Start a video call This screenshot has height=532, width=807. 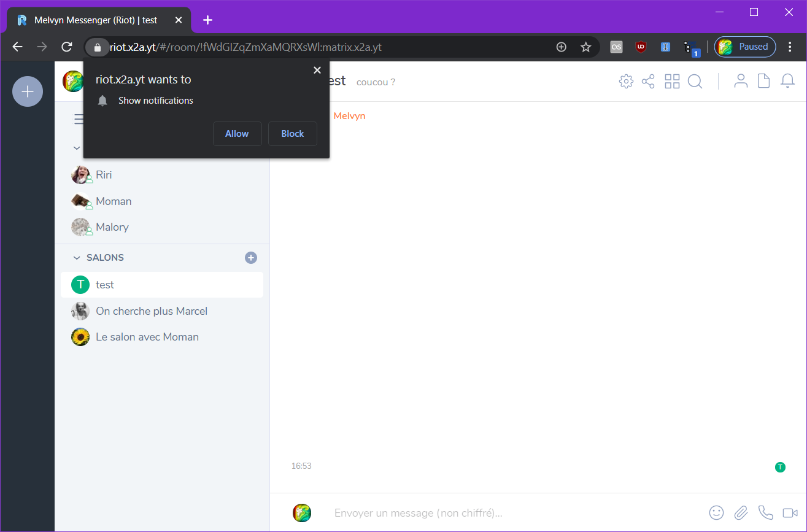click(790, 512)
